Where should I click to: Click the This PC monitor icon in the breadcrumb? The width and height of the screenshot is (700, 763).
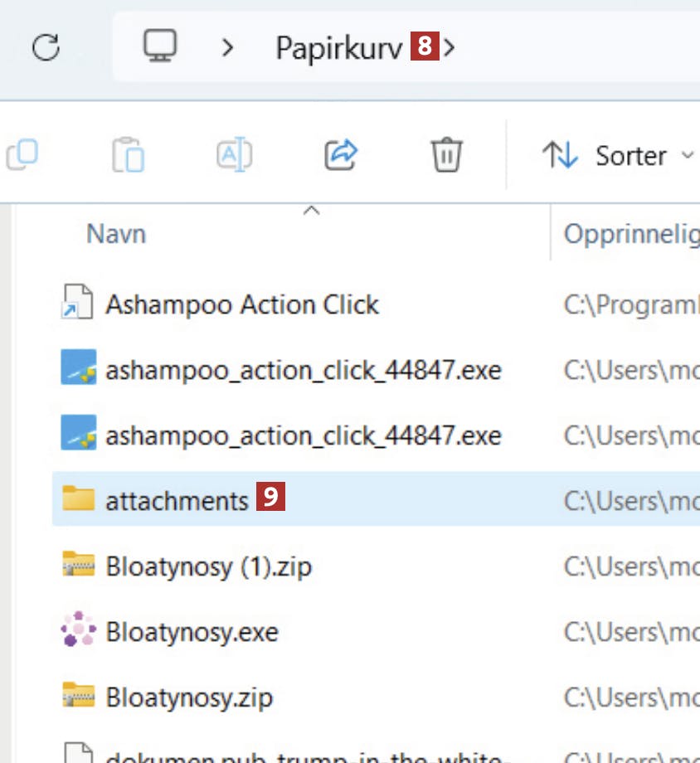[160, 46]
